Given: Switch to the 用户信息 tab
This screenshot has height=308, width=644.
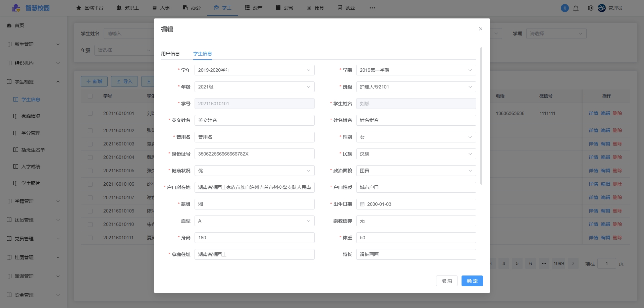Looking at the screenshot, I should coord(170,53).
